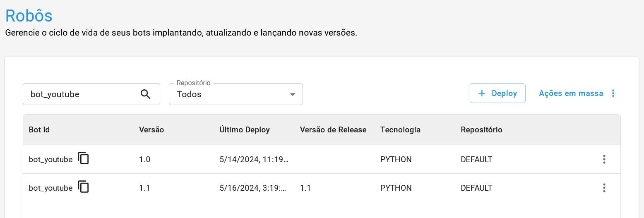This screenshot has height=218, width=644.
Task: Copy Bot Id of version 1.1 row
Action: click(x=84, y=187)
